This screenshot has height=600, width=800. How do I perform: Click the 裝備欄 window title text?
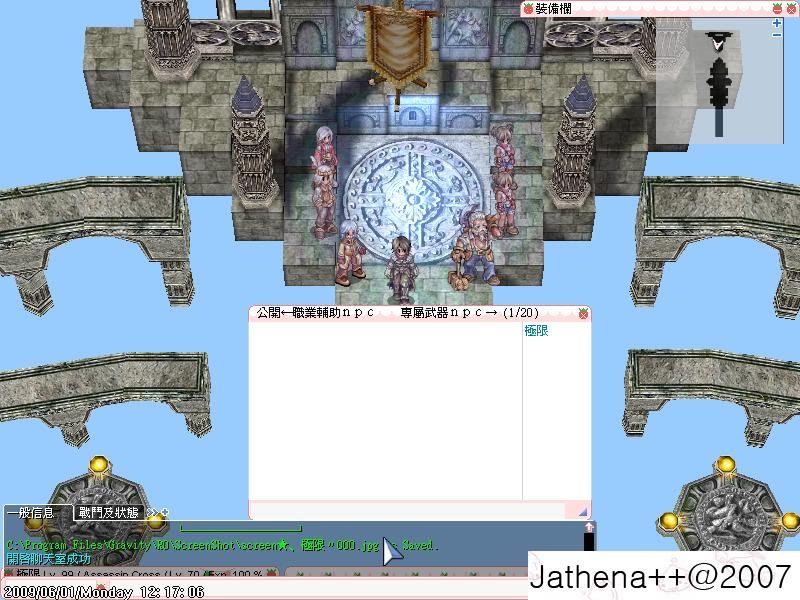click(x=553, y=9)
